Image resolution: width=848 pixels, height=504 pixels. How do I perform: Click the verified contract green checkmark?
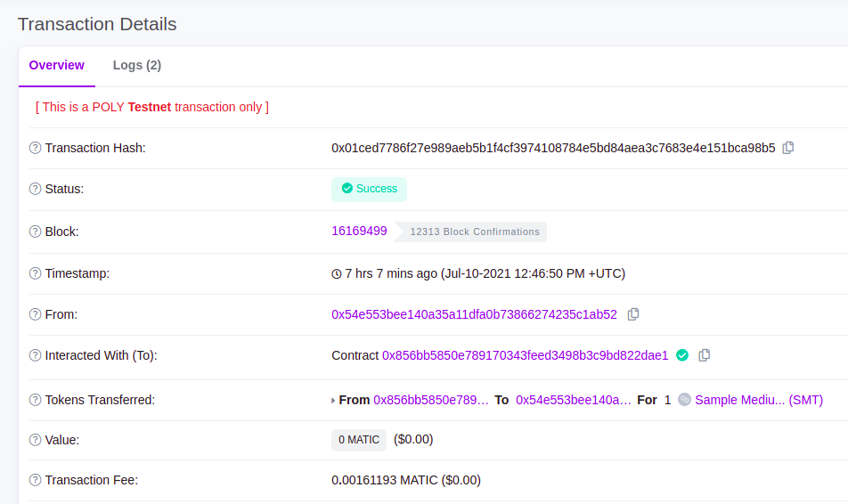[682, 355]
